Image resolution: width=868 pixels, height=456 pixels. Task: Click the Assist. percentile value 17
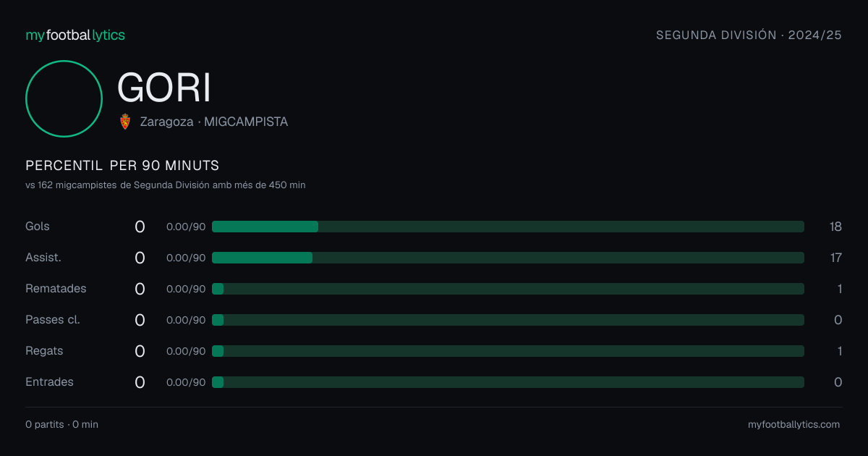836,258
